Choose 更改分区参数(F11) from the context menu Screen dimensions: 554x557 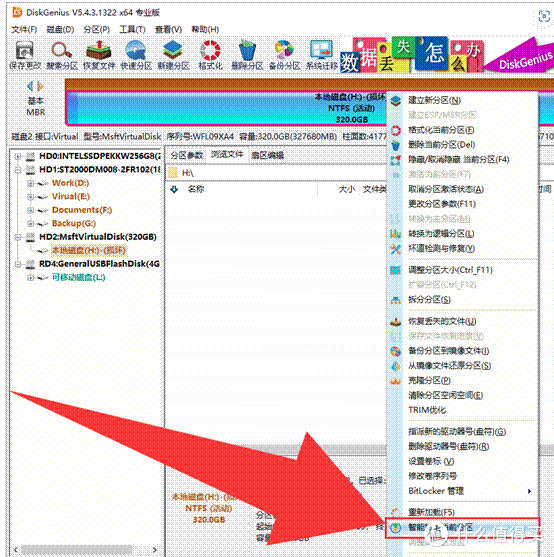coord(463,204)
